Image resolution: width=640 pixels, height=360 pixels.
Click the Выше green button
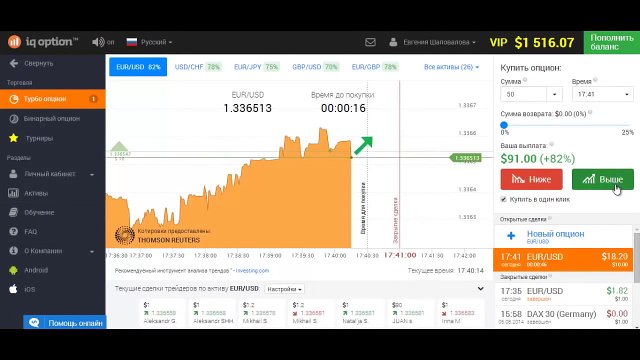(x=602, y=179)
